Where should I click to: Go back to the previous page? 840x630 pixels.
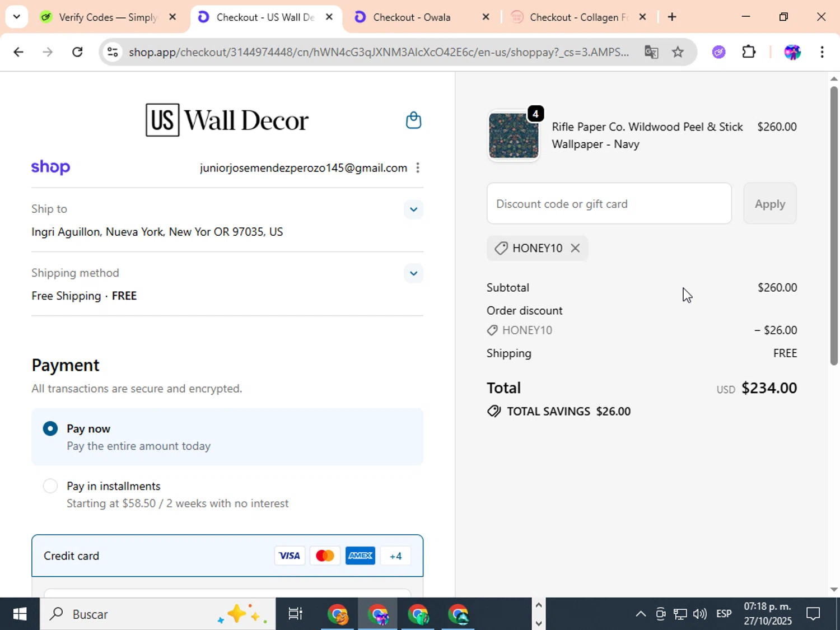(18, 52)
